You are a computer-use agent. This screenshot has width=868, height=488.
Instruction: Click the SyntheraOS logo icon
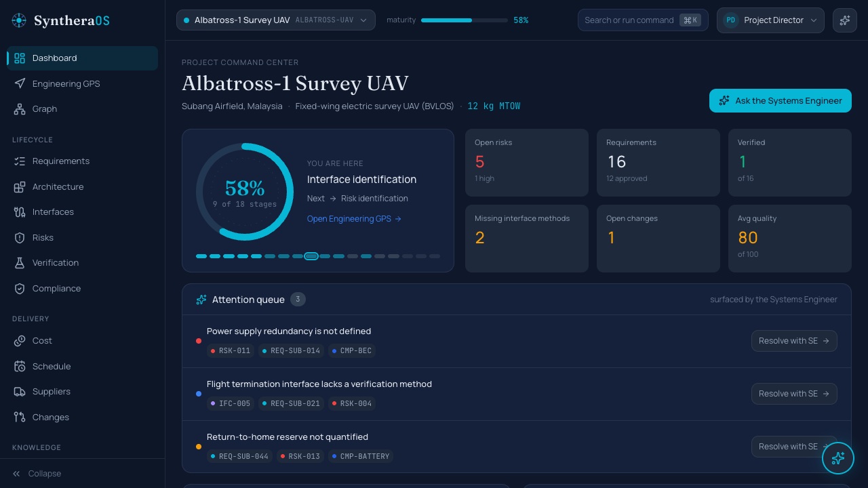(20, 20)
